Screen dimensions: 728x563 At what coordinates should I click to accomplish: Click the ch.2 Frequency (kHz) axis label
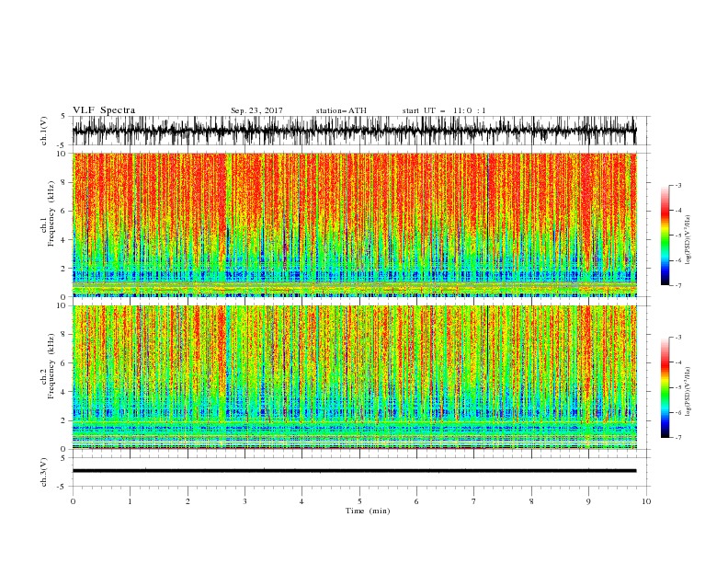tap(48, 366)
